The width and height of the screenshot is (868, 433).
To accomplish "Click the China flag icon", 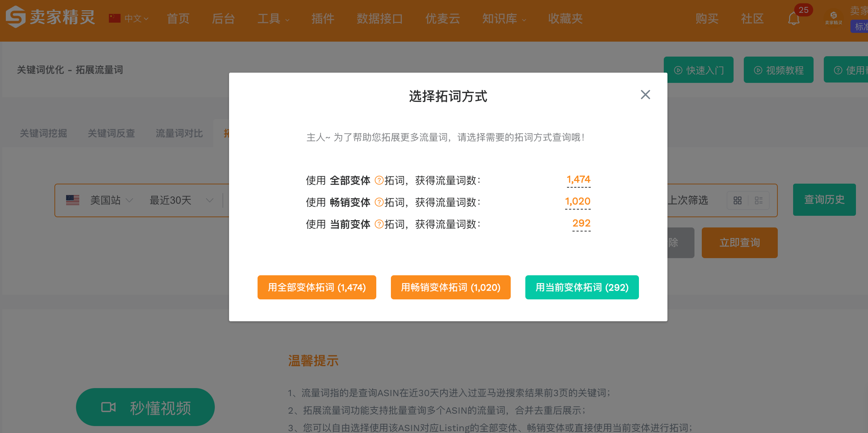I will 115,18.
